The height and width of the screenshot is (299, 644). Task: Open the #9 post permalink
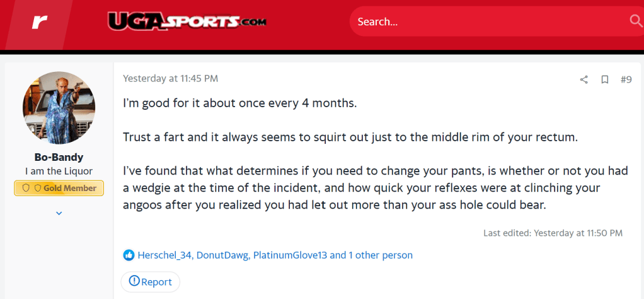(x=626, y=79)
